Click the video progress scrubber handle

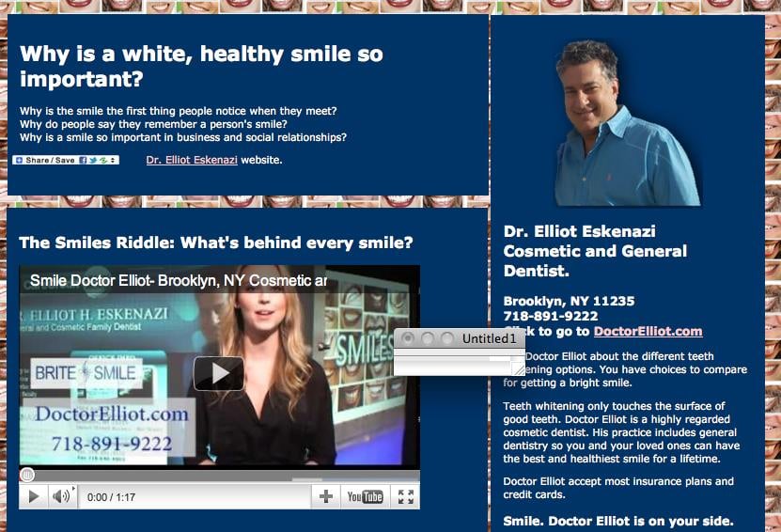point(27,475)
